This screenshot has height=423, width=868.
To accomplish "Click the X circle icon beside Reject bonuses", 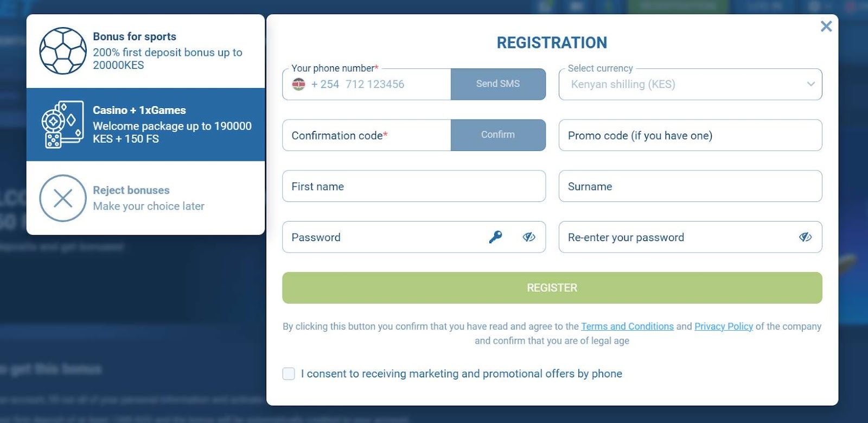I will click(x=62, y=198).
